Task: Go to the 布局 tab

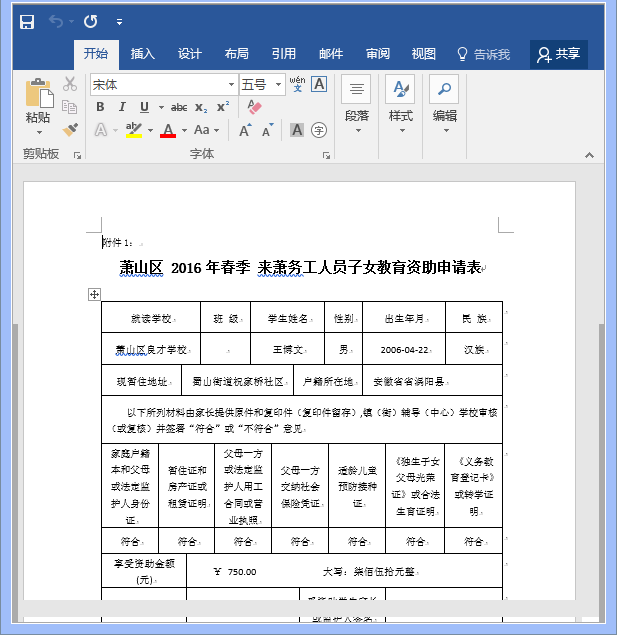Action: coord(236,54)
